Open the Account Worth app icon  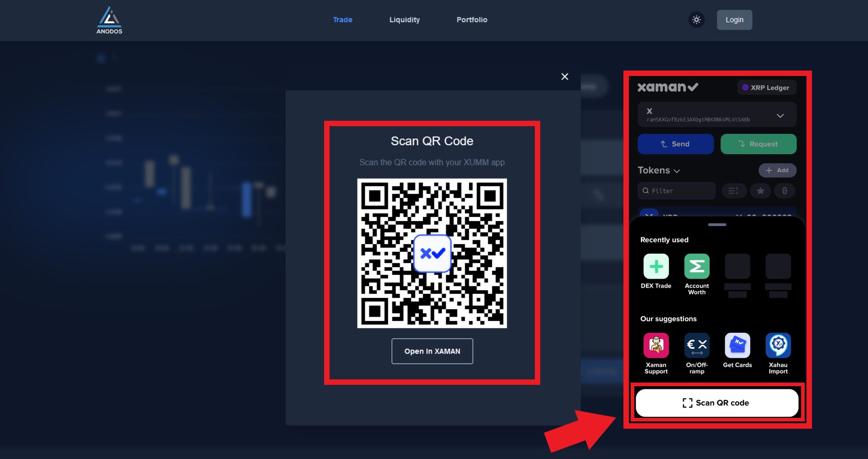(697, 266)
